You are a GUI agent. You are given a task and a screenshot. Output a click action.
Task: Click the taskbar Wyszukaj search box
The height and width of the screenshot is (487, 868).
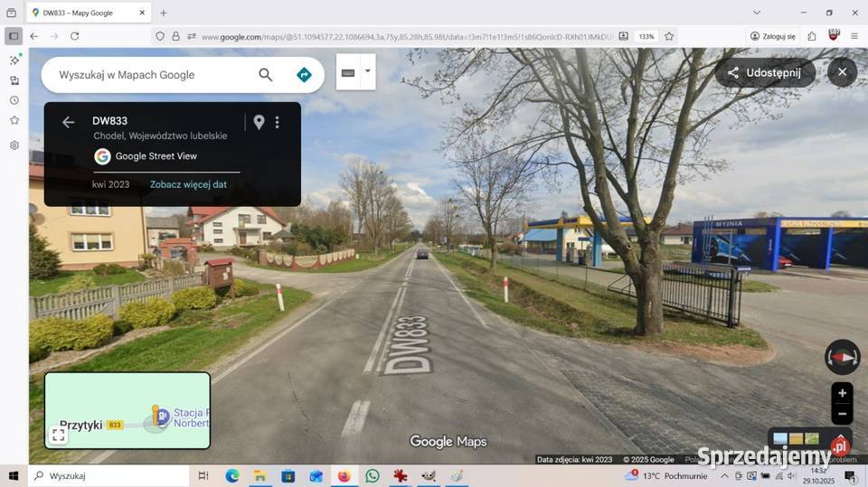(108, 476)
